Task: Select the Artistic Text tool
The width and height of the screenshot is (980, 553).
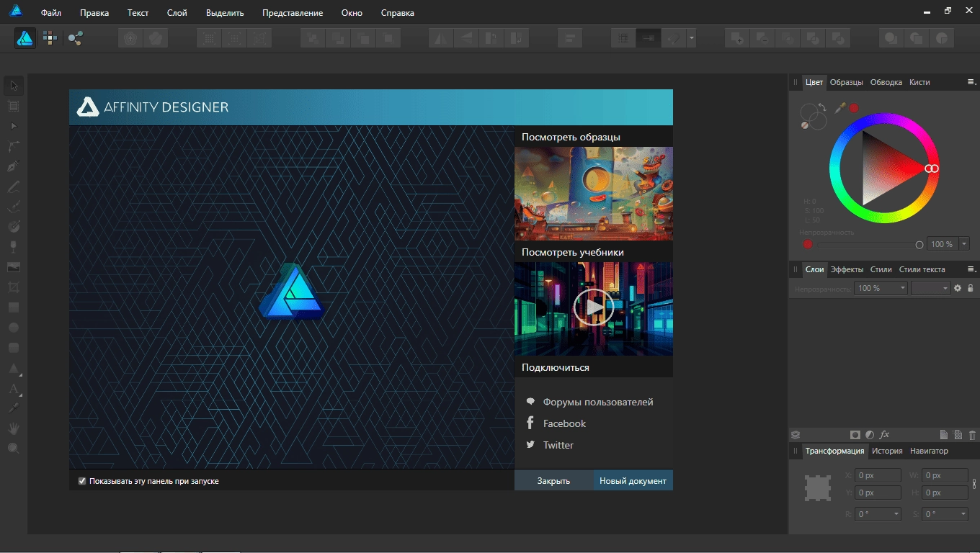Action: (14, 389)
